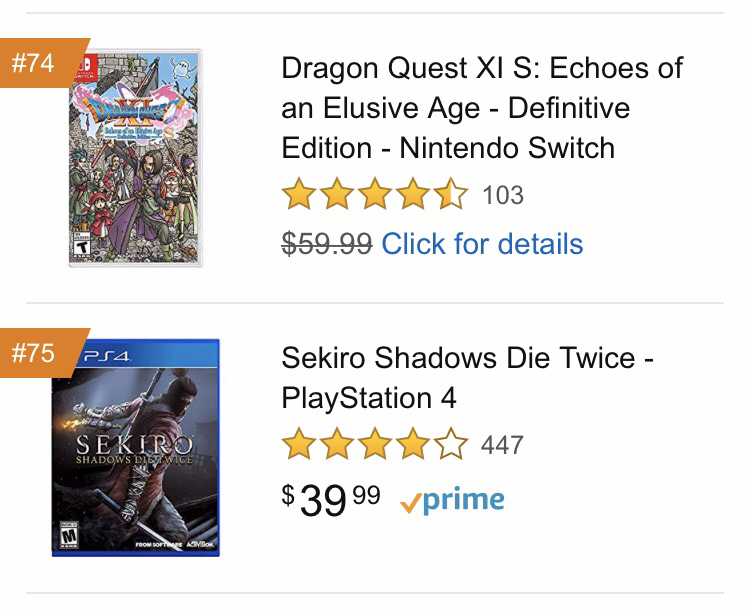The image size is (750, 610).
Task: Open the Sekiro Shadows Die Twice product title
Action: 467,378
